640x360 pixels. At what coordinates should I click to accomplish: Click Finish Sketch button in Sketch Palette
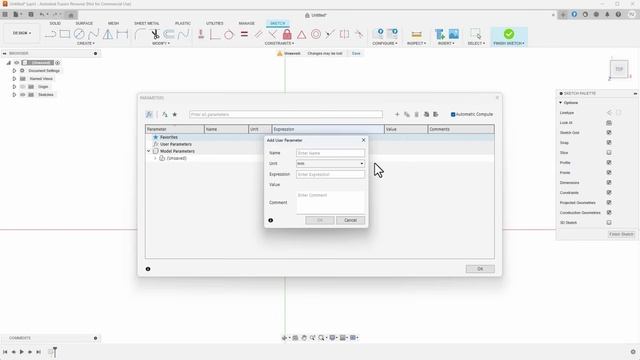[x=621, y=234]
